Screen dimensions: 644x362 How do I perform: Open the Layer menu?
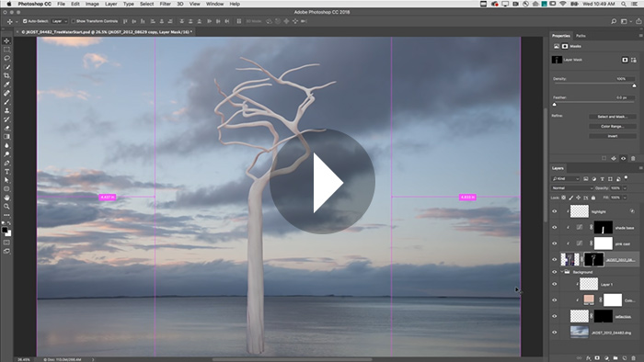coord(111,4)
